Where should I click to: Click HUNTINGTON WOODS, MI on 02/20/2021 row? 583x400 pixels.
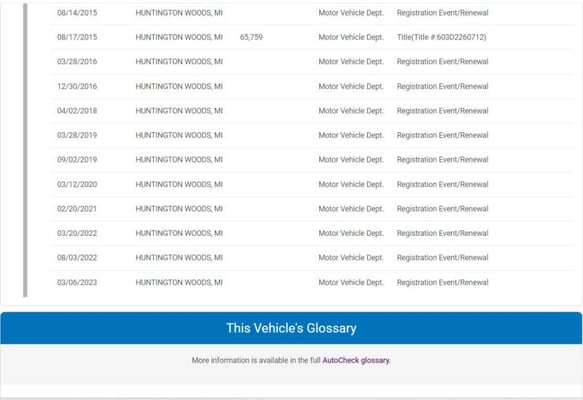[x=179, y=209]
